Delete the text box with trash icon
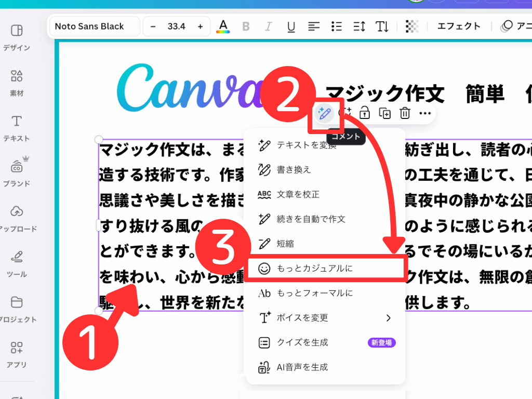The width and height of the screenshot is (532, 399). 405,113
